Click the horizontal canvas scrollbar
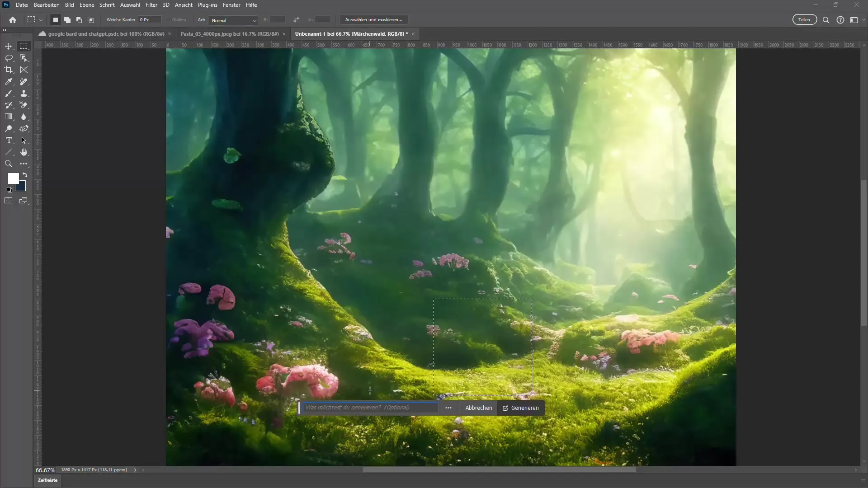The image size is (868, 488). (499, 470)
